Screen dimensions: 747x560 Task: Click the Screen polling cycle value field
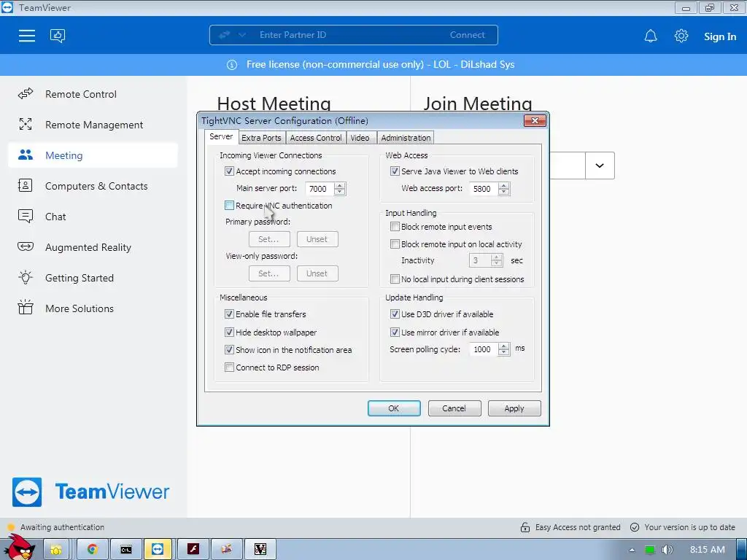[484, 349]
